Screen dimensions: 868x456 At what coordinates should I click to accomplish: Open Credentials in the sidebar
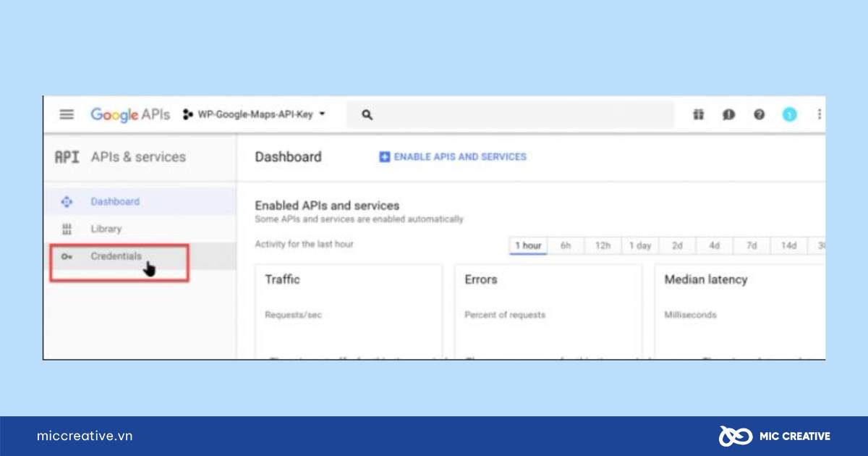coord(140,256)
